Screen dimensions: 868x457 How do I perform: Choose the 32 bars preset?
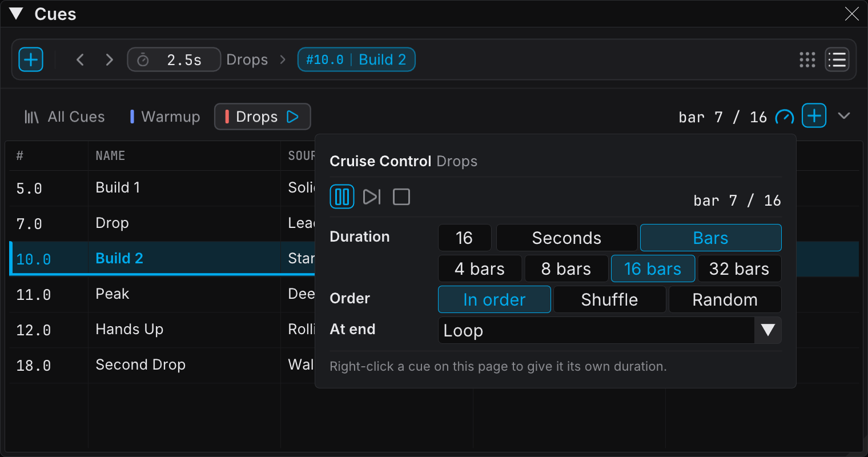pyautogui.click(x=739, y=268)
